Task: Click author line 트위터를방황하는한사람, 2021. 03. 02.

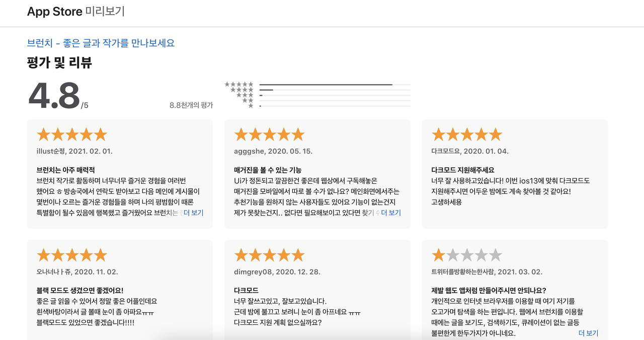Action: [x=487, y=272]
